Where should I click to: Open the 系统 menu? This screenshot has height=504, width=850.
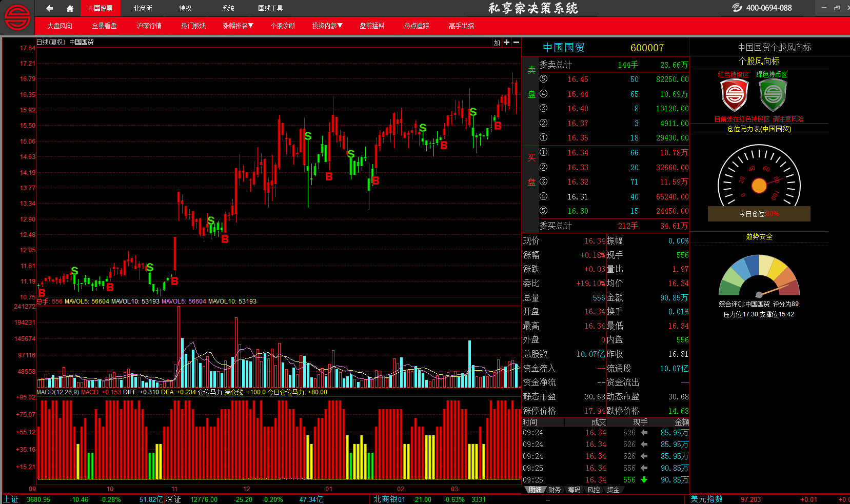coord(228,8)
